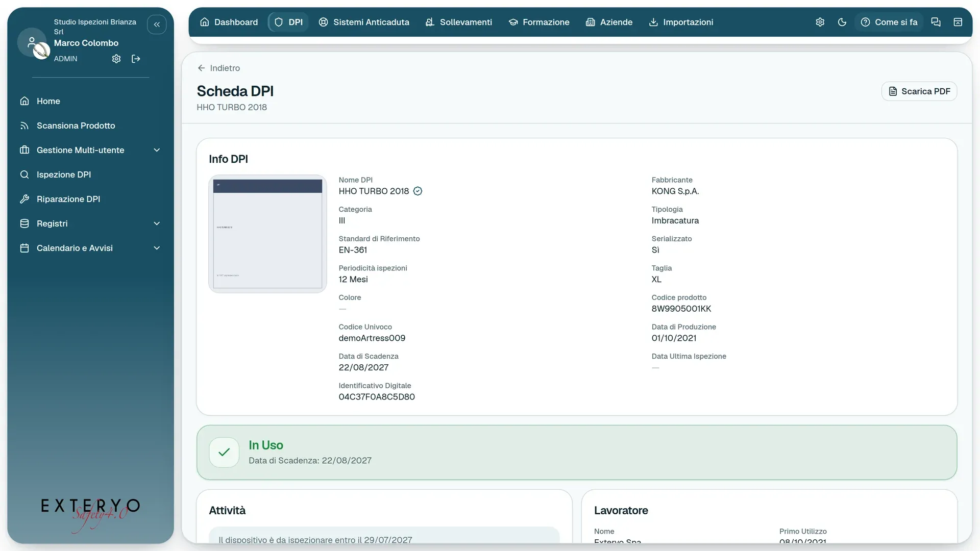This screenshot has width=980, height=551.
Task: Collapse the sidebar with double-chevron button
Action: pos(157,24)
